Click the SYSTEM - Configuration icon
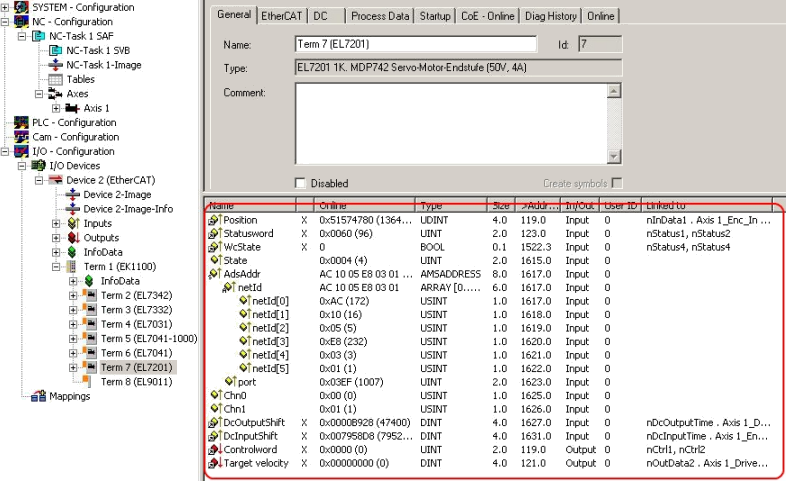 tap(21, 7)
